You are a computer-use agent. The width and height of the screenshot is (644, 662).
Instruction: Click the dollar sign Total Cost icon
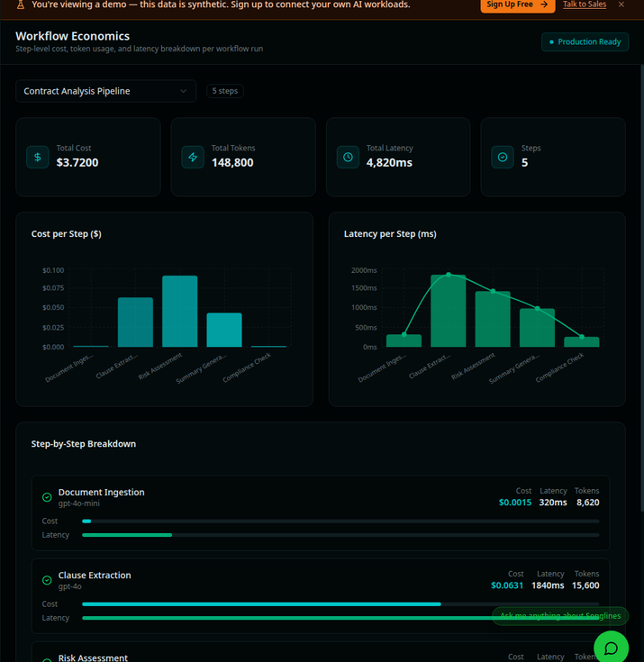coord(38,157)
